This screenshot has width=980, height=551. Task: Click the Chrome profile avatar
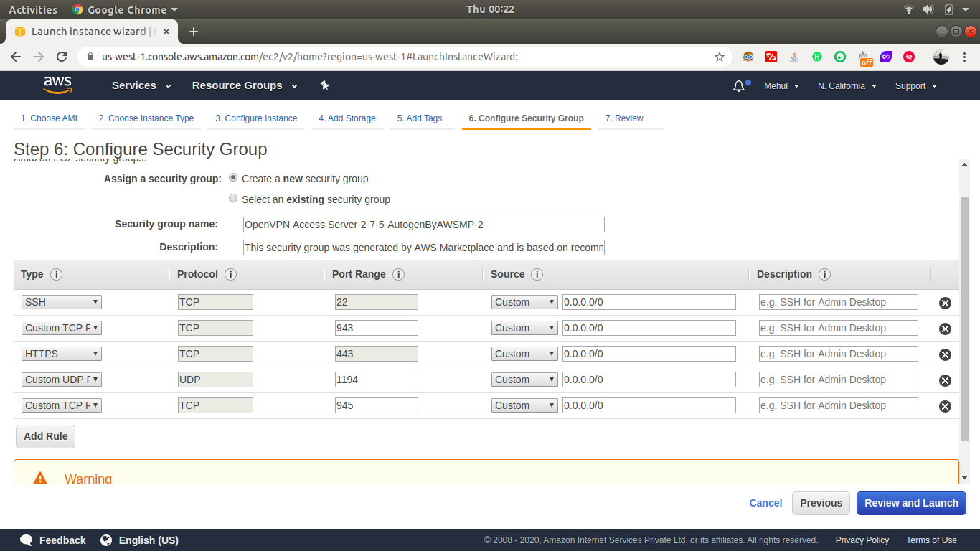[x=941, y=57]
